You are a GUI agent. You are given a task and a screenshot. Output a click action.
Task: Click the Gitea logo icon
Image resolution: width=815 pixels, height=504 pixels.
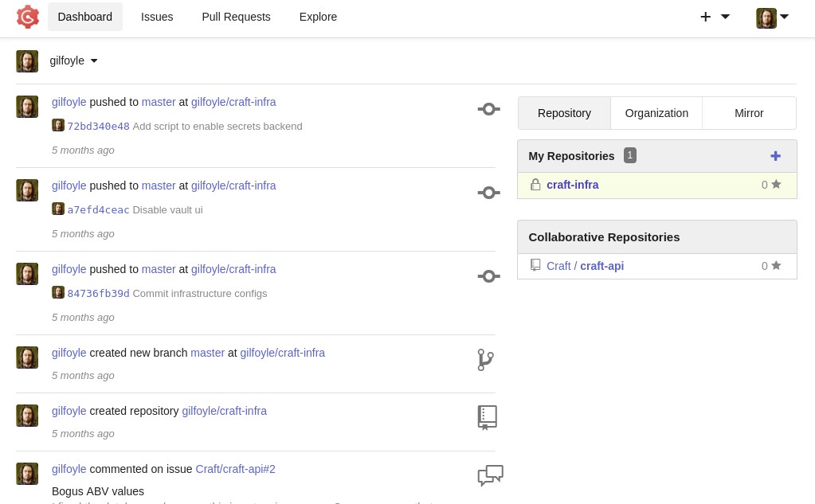pos(28,17)
